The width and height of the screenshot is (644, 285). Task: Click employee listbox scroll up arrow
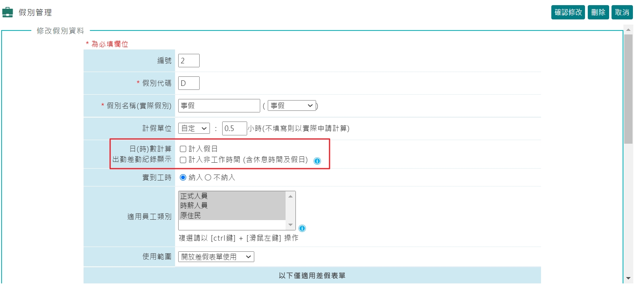point(291,196)
